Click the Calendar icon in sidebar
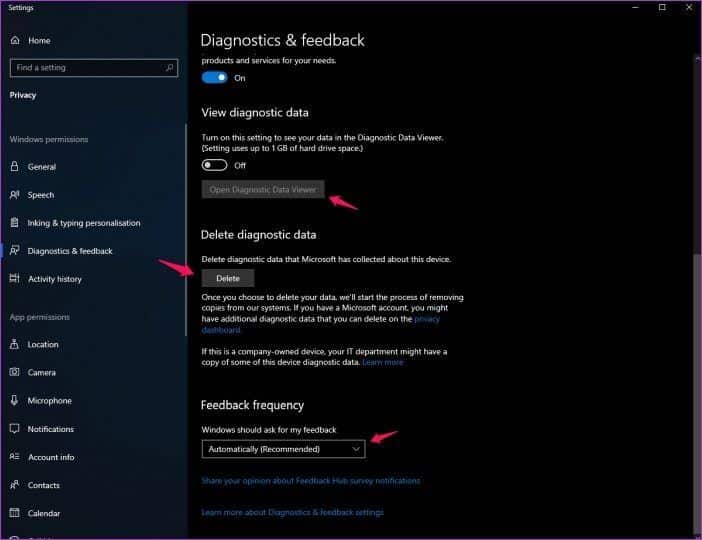Screen dimensions: 702x540 tap(14, 513)
